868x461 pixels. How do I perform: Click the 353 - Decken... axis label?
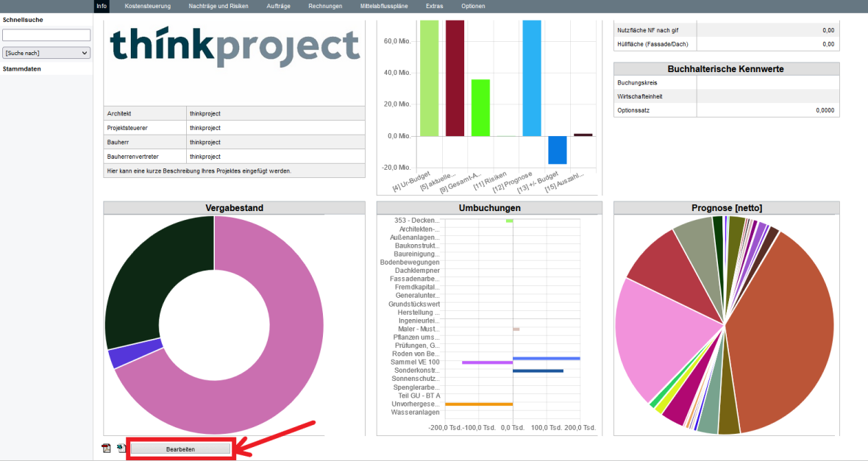click(x=417, y=221)
